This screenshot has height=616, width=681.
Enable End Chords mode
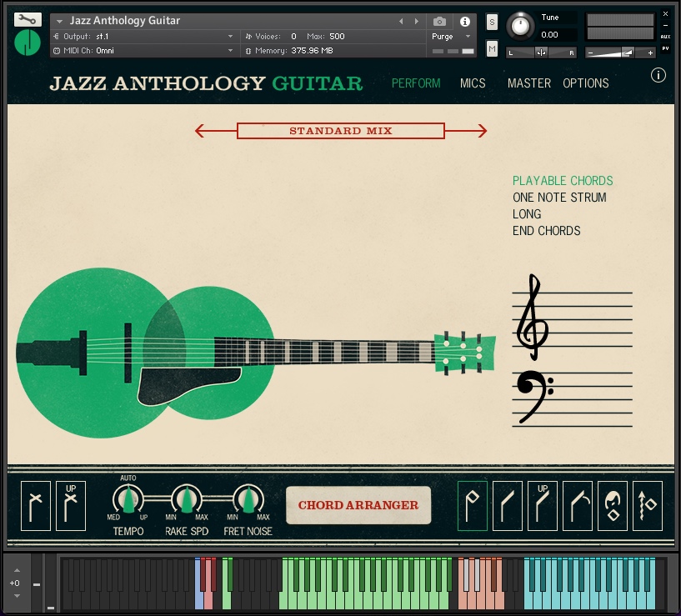coord(546,231)
